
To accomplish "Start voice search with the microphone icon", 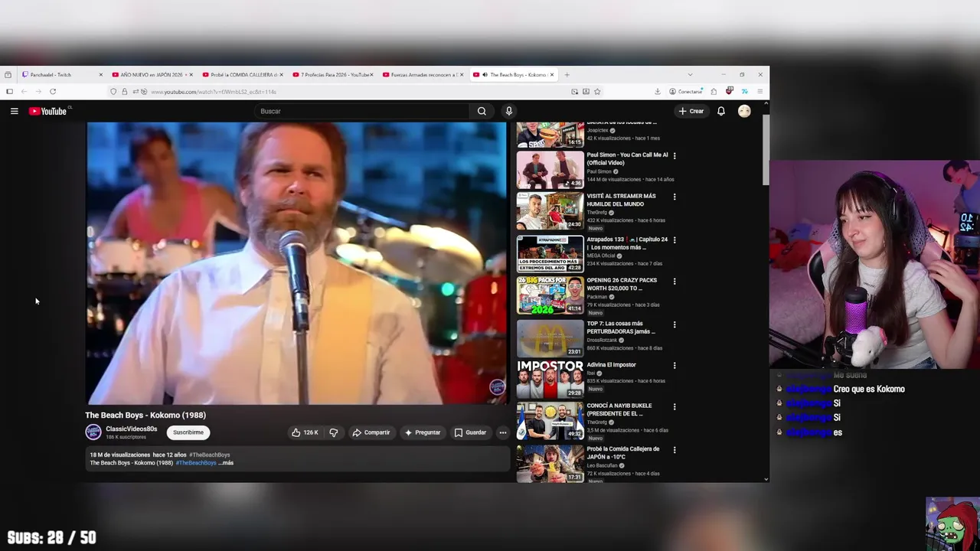I will coord(508,111).
